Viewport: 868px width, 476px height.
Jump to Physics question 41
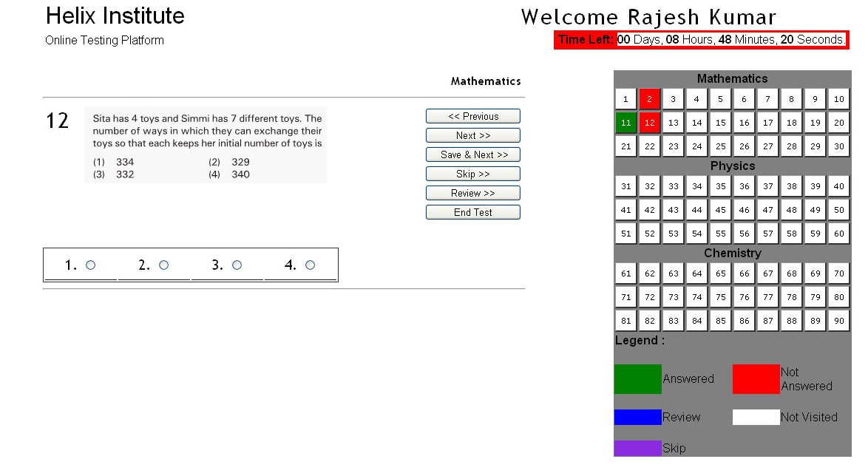click(x=625, y=210)
